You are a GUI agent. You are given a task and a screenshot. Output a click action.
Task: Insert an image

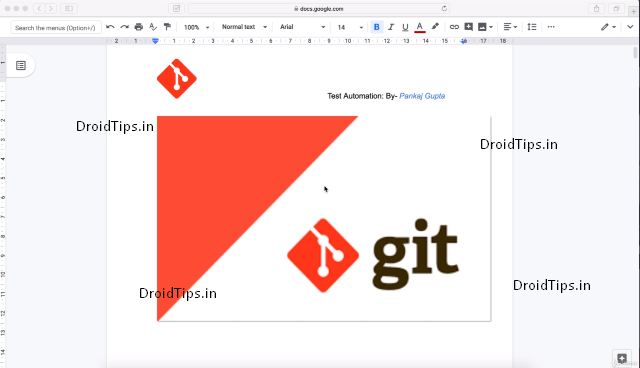pyautogui.click(x=482, y=27)
